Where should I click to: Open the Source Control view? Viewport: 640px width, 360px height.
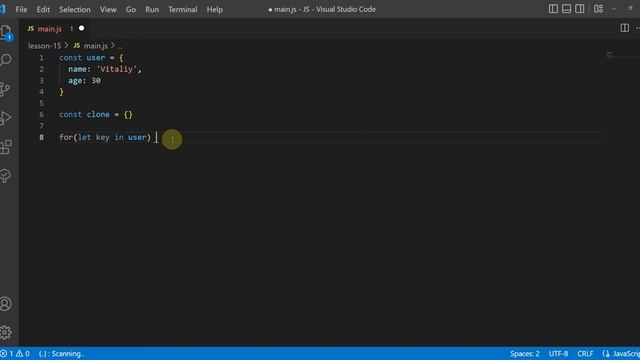click(x=5, y=89)
